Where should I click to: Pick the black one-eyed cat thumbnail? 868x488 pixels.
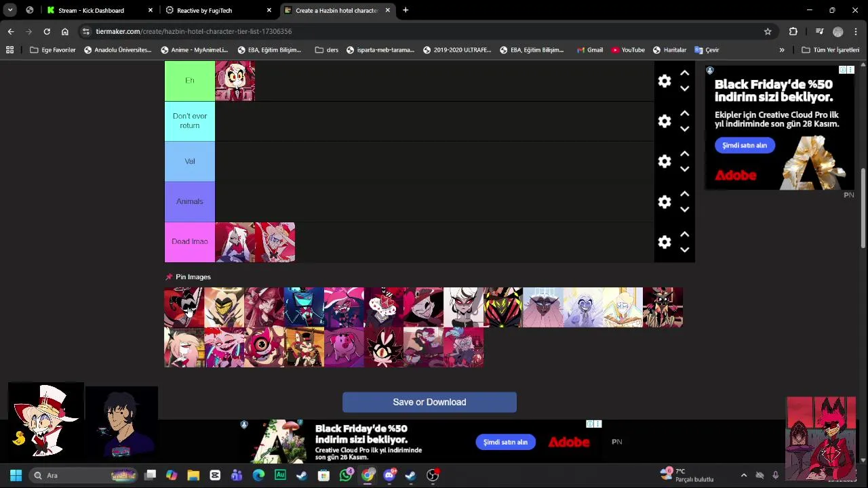point(384,347)
